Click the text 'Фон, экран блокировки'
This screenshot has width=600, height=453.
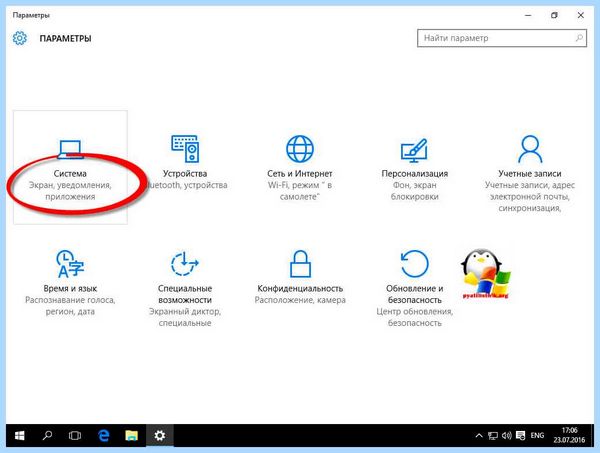pyautogui.click(x=414, y=191)
